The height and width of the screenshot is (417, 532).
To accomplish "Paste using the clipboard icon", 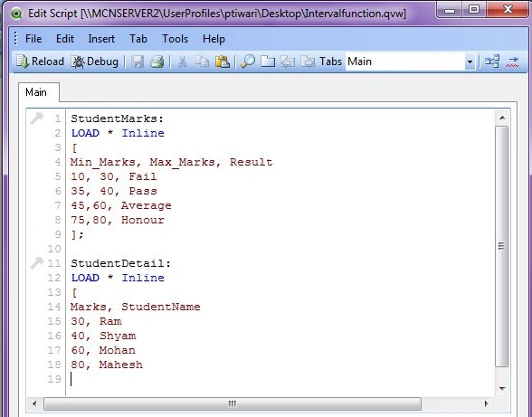I will (x=223, y=62).
